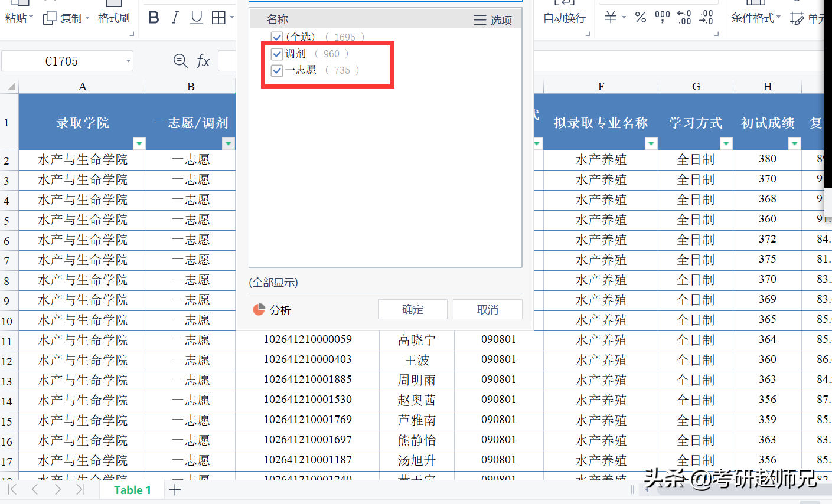Uncheck the 调剂 (960) filter item
This screenshot has width=832, height=504.
(277, 54)
